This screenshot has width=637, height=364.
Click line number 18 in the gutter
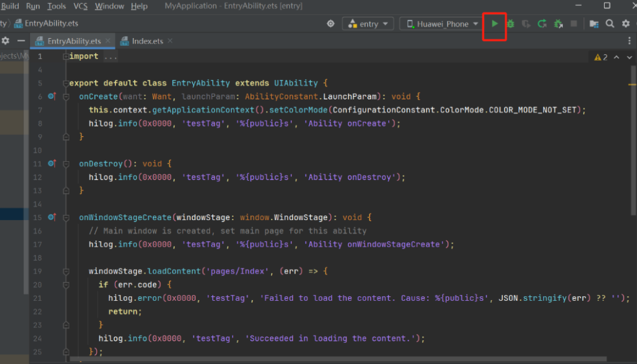click(37, 258)
